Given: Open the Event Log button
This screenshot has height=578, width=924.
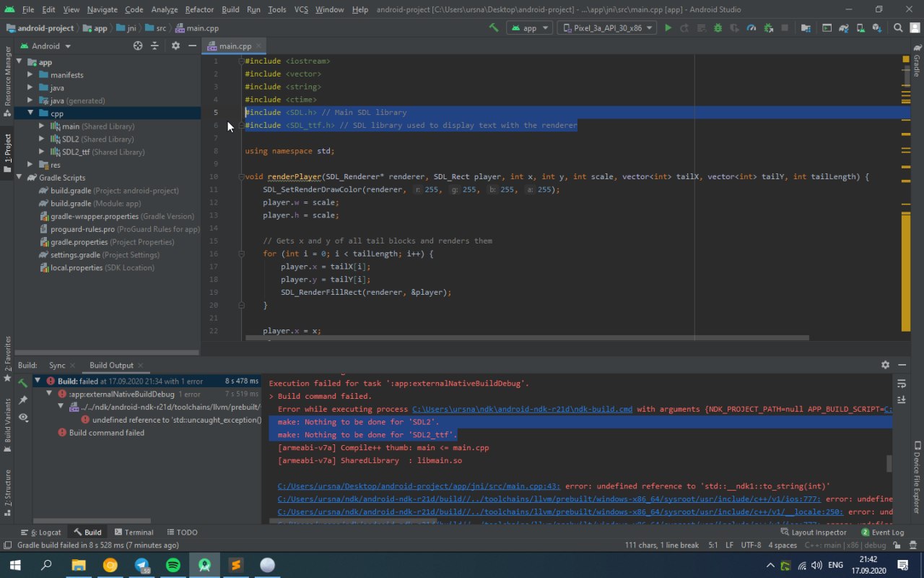Looking at the screenshot, I should (882, 532).
